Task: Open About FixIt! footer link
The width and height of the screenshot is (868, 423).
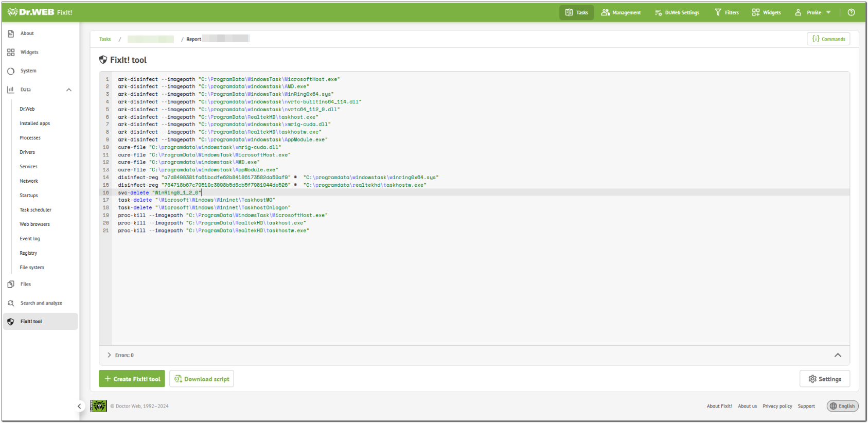Action: tap(719, 407)
